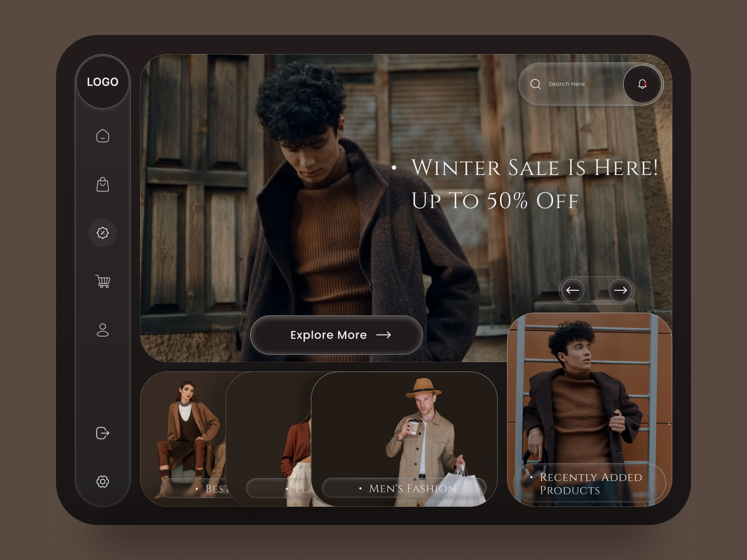Go back using the left arrow control

(572, 290)
